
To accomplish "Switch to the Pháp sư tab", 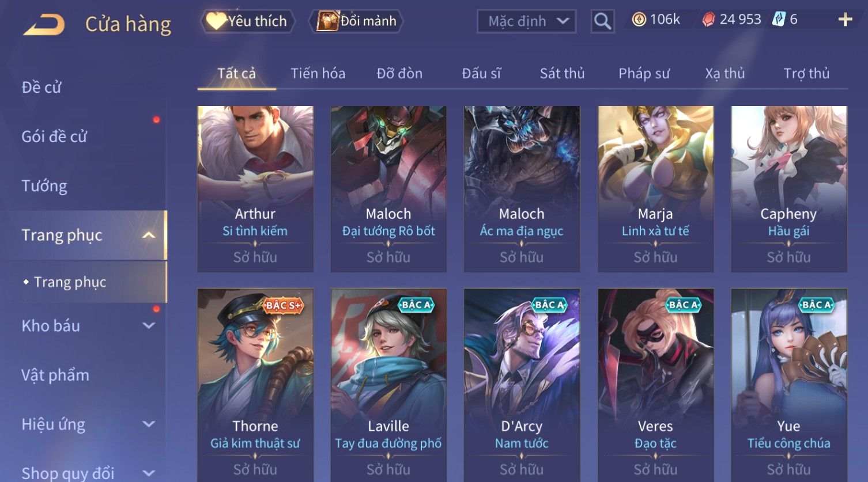I will pos(644,74).
